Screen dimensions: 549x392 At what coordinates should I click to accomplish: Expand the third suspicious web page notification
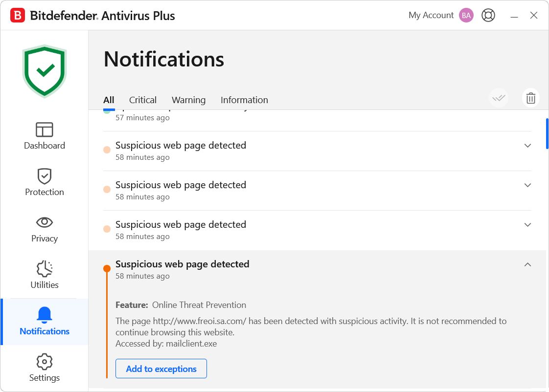click(x=527, y=225)
